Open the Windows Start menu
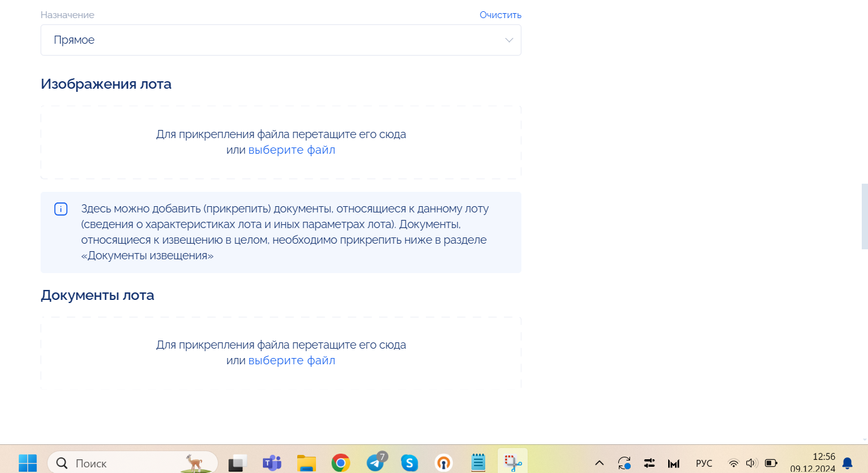Image resolution: width=868 pixels, height=473 pixels. (x=27, y=463)
